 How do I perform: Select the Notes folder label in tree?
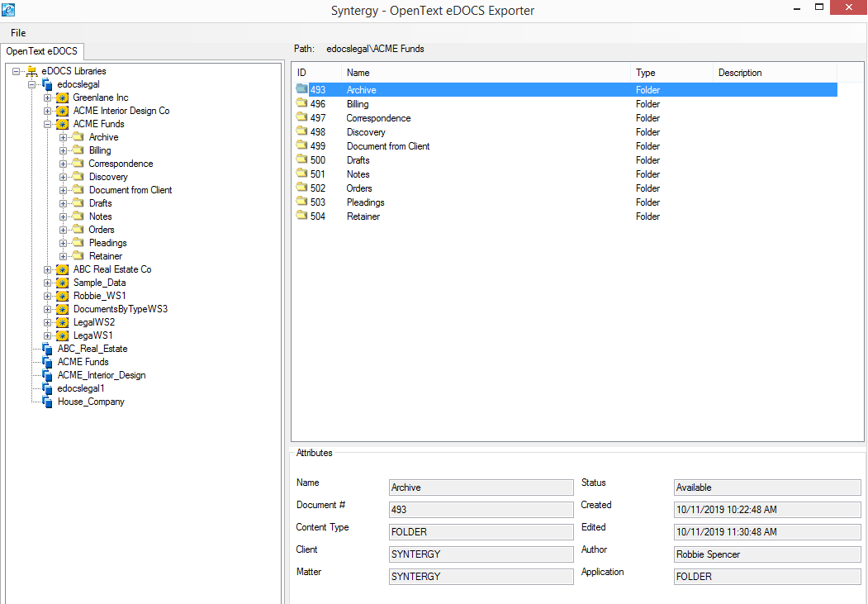101,216
